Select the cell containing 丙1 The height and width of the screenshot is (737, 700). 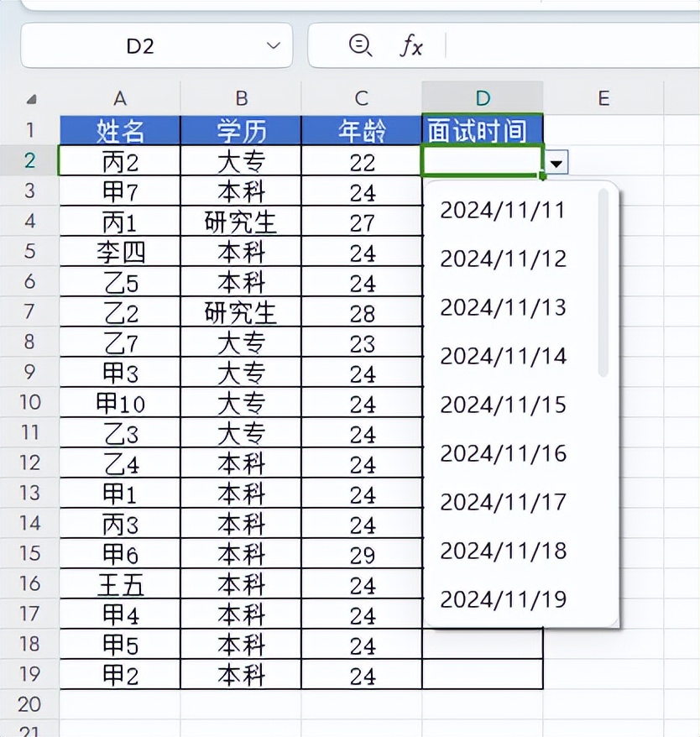(120, 221)
